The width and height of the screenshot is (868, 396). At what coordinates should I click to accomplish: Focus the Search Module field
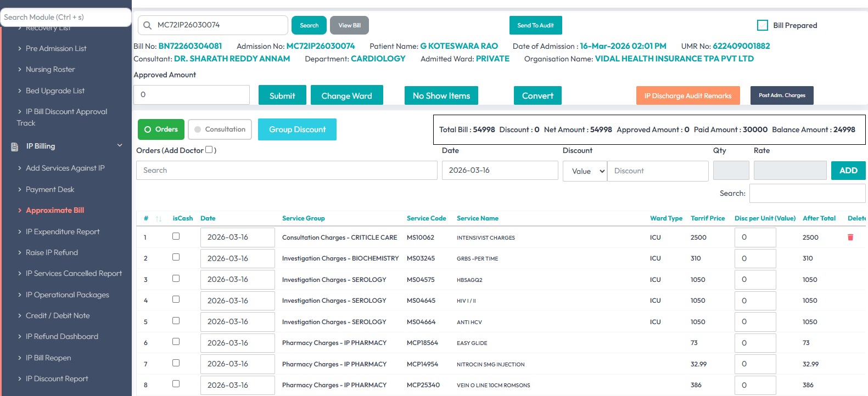[x=66, y=17]
